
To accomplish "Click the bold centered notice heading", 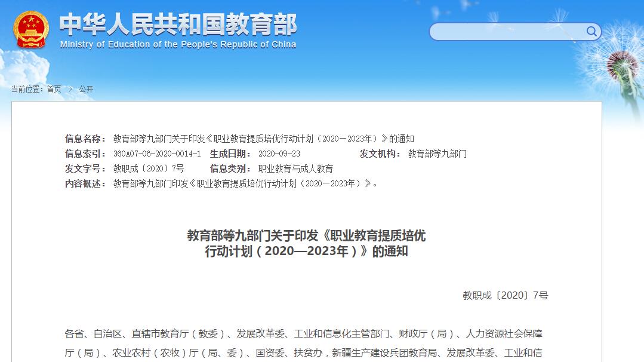I will click(306, 243).
